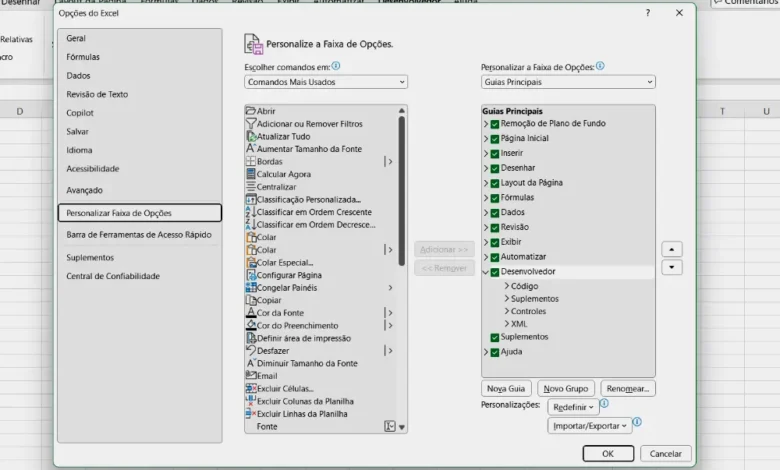Select the Congelar Painéis icon
This screenshot has width=780, height=470.
(250, 288)
